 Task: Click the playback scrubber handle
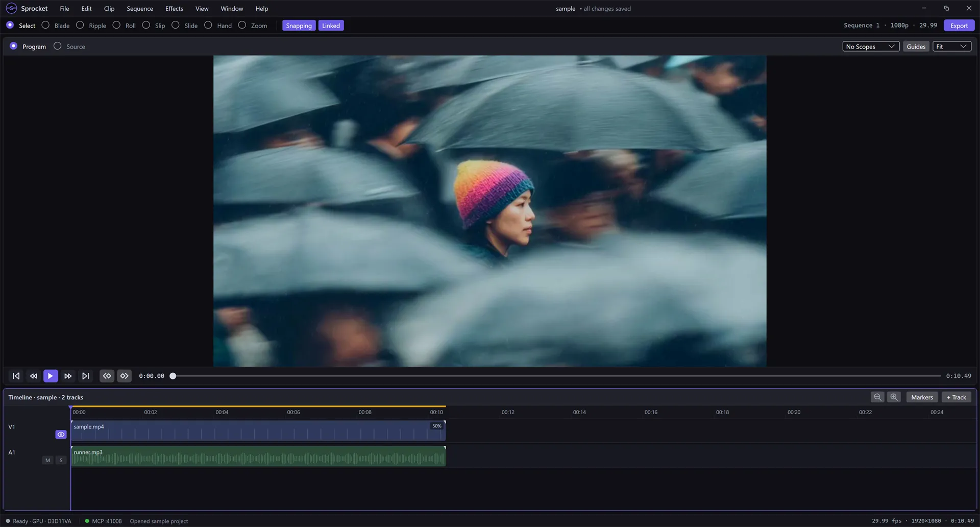pyautogui.click(x=173, y=376)
